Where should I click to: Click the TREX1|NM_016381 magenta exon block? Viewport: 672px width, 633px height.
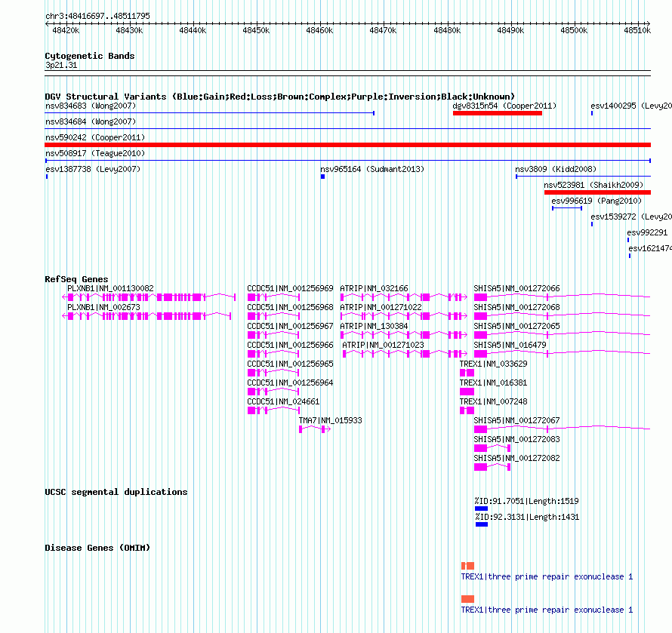pos(467,392)
